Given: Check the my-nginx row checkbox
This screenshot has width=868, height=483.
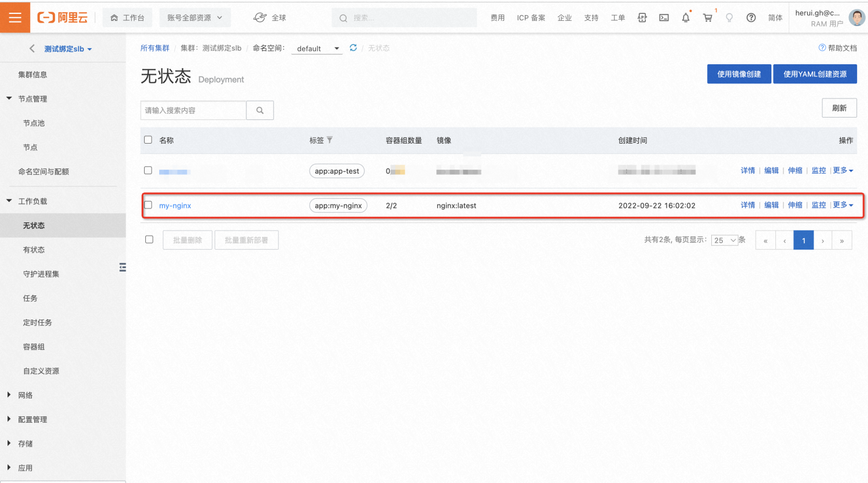Looking at the screenshot, I should click(148, 205).
